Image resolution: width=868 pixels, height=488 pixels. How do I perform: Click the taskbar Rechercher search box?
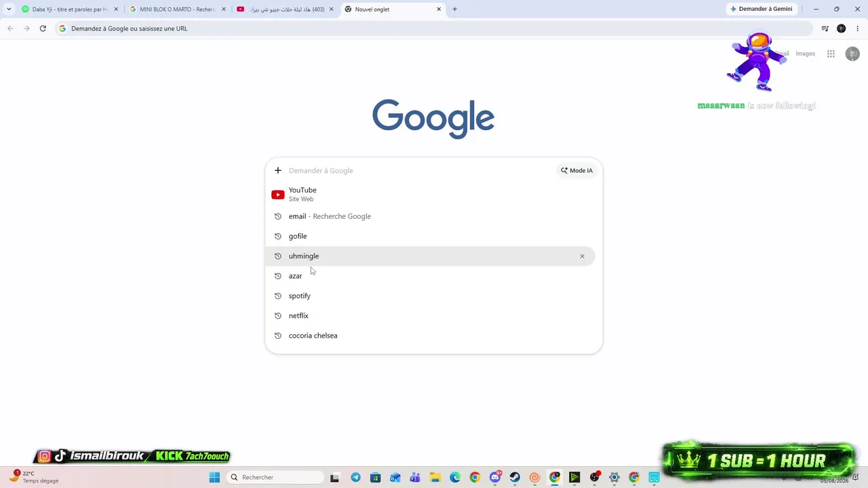275,477
